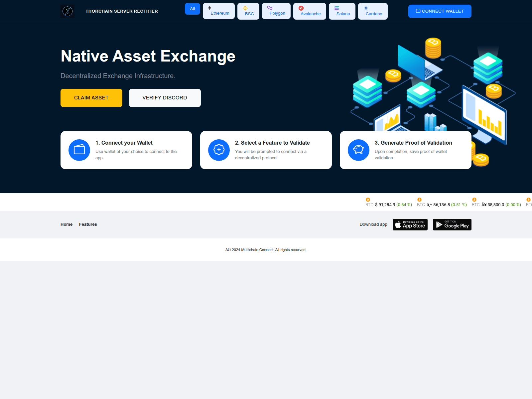Click the Thorchain Server Rectifier logo
This screenshot has width=532, height=399.
[67, 11]
